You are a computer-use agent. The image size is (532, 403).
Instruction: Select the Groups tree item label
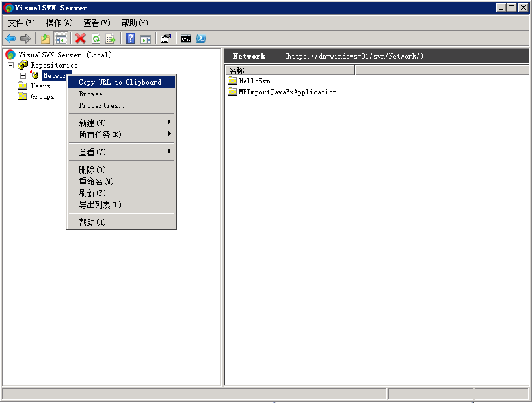tap(43, 97)
